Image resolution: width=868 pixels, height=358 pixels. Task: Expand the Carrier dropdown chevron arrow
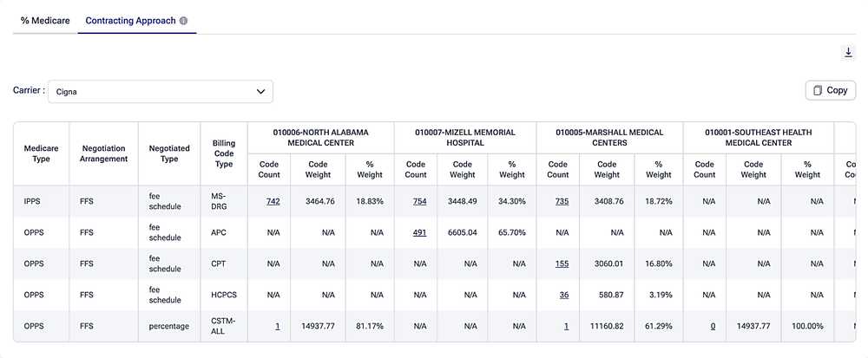coord(260,92)
